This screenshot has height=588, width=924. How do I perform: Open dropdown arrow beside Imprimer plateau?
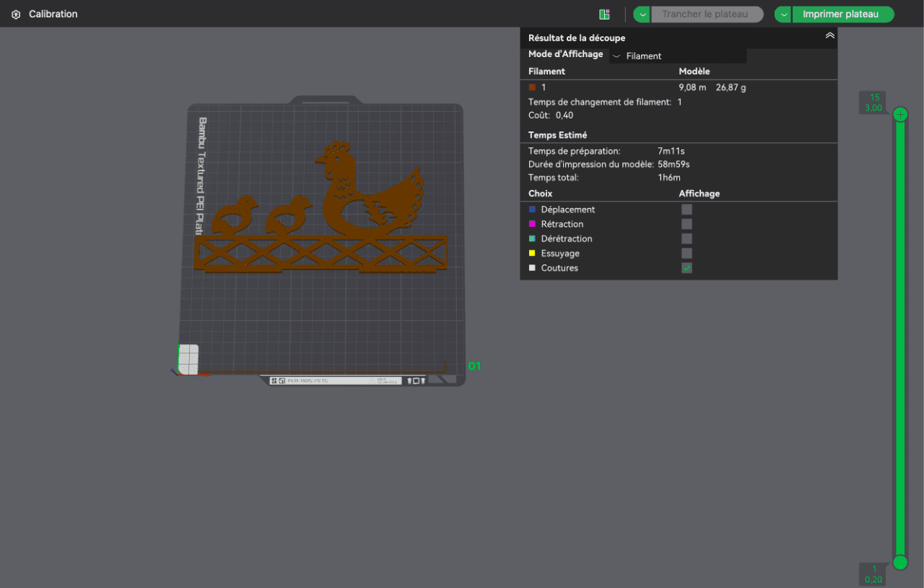pyautogui.click(x=783, y=14)
